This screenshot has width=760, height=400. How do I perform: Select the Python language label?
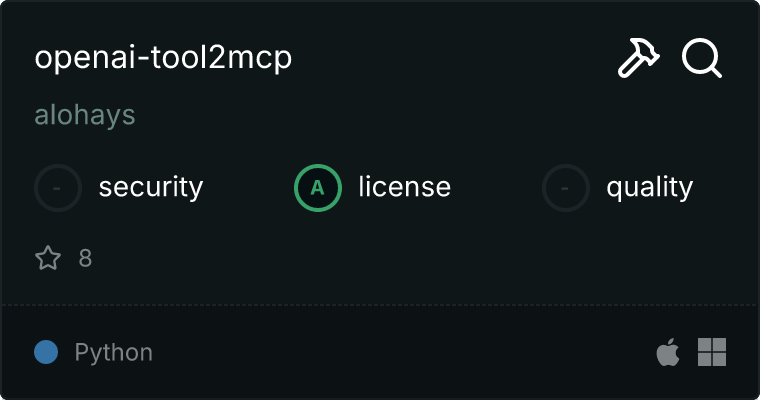point(113,352)
